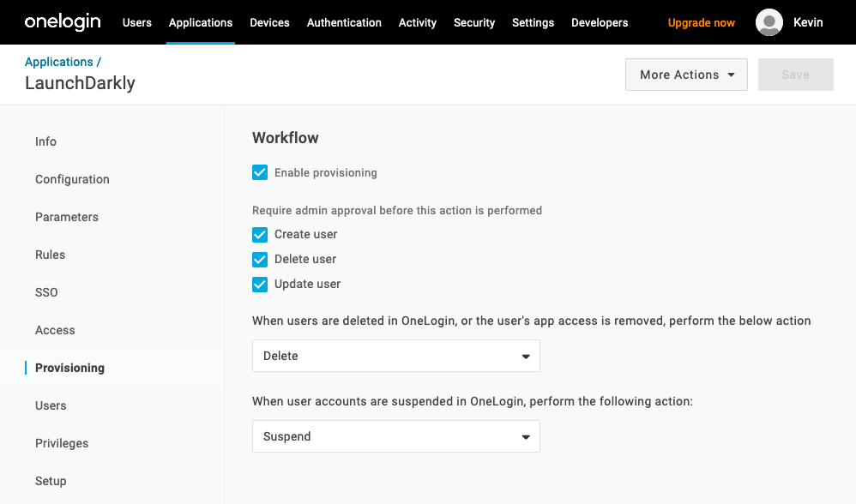
Task: Select the Info sidebar item
Action: (45, 141)
